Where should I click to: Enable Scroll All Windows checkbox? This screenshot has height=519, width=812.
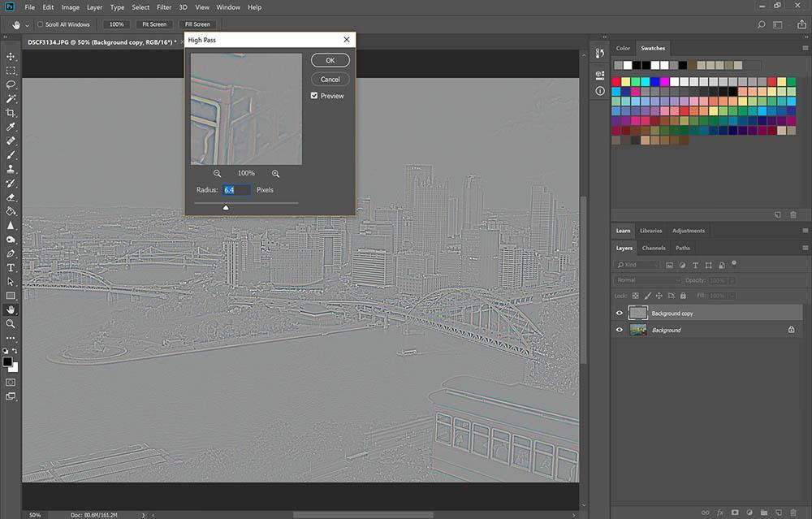(41, 24)
